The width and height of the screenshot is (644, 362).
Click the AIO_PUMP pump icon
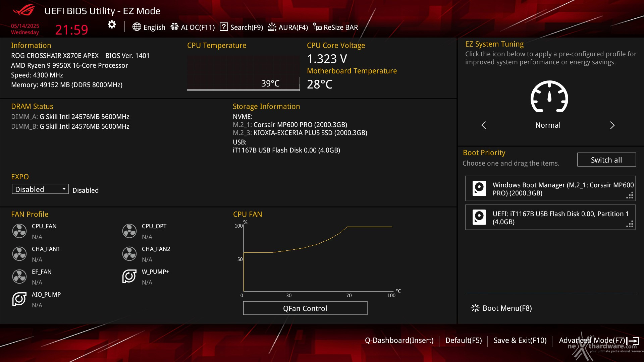[19, 299]
